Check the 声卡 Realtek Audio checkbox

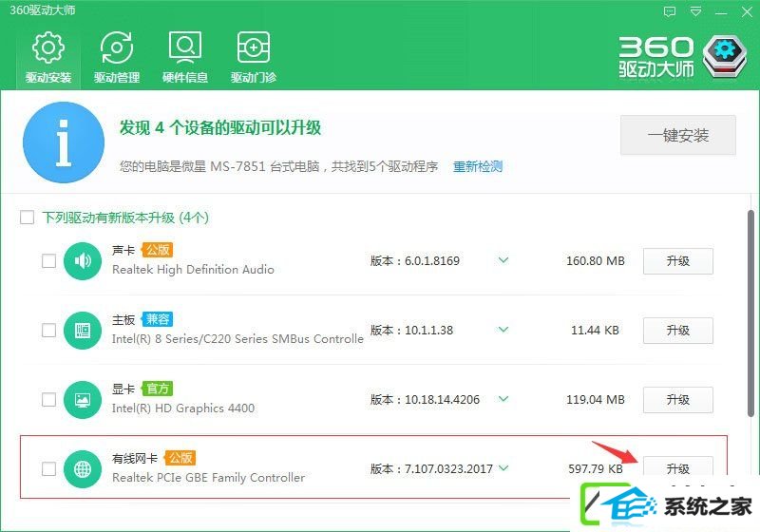tap(49, 260)
